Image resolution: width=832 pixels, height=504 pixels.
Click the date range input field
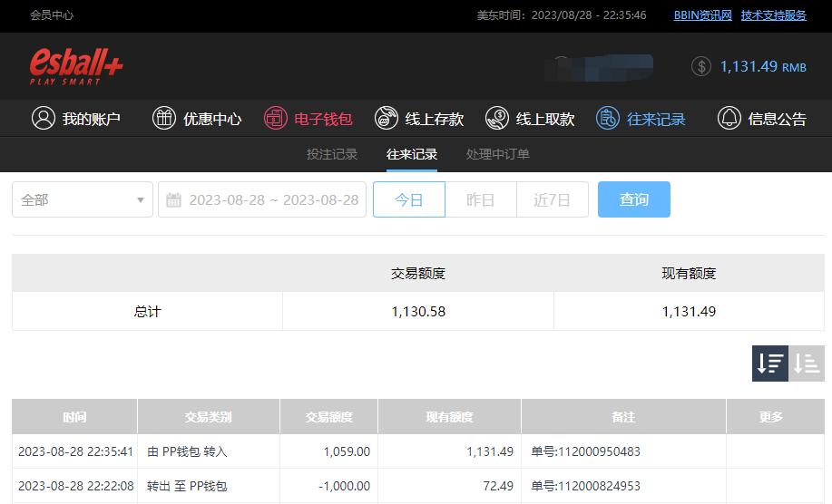point(262,199)
